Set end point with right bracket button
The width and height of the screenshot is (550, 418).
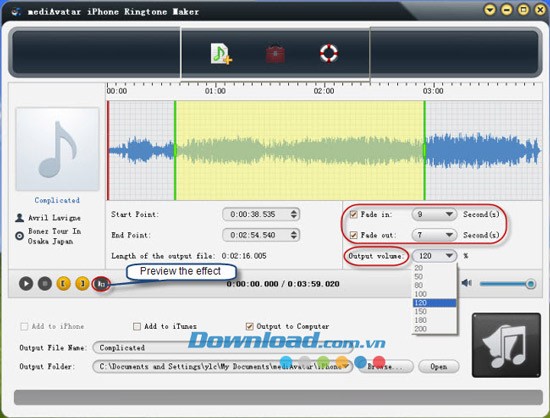[x=82, y=283]
